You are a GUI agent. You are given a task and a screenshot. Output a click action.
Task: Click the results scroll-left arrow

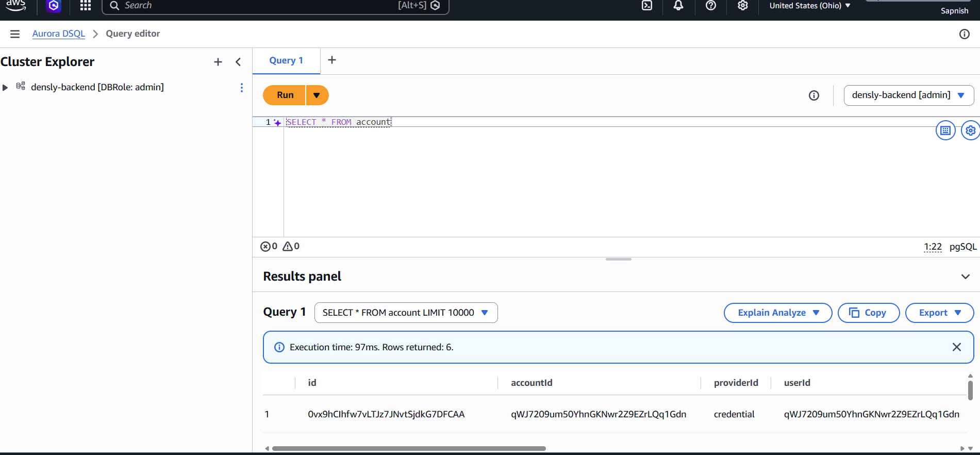click(267, 448)
